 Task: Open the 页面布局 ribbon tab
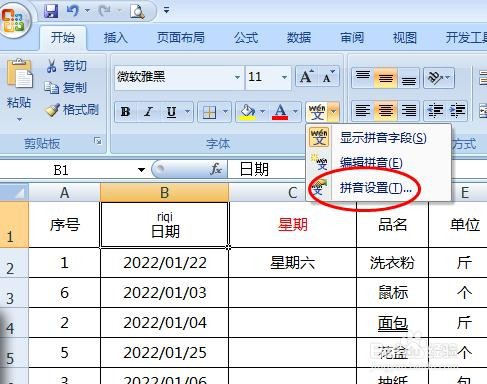tap(181, 38)
